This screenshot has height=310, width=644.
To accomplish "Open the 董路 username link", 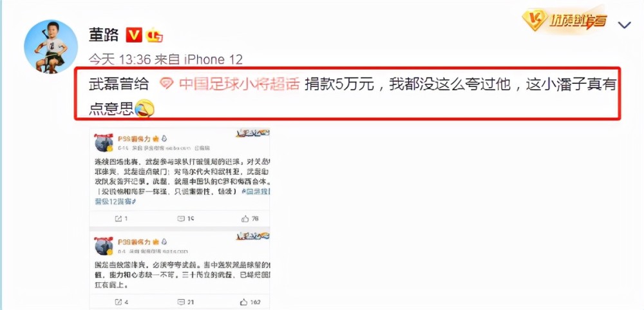I will (x=104, y=35).
